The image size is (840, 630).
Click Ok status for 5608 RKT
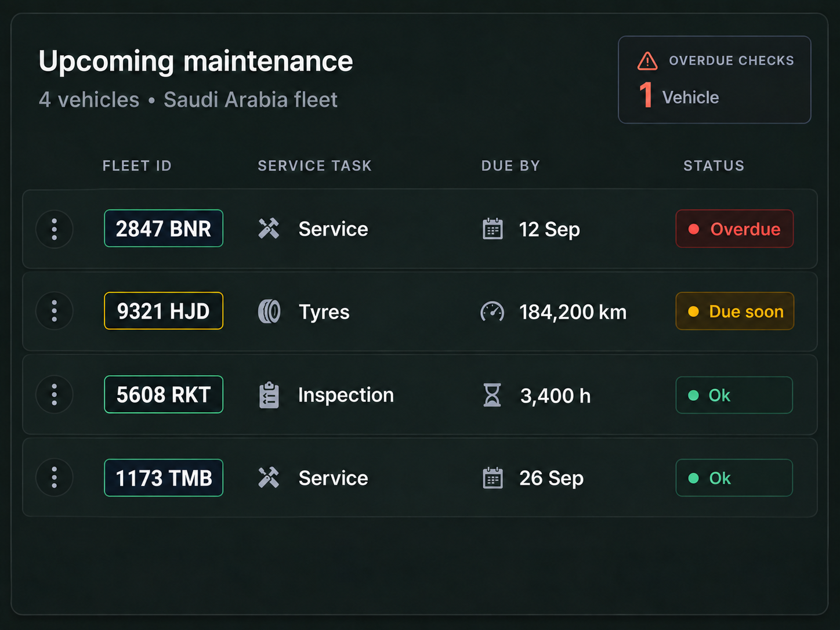[x=734, y=395]
